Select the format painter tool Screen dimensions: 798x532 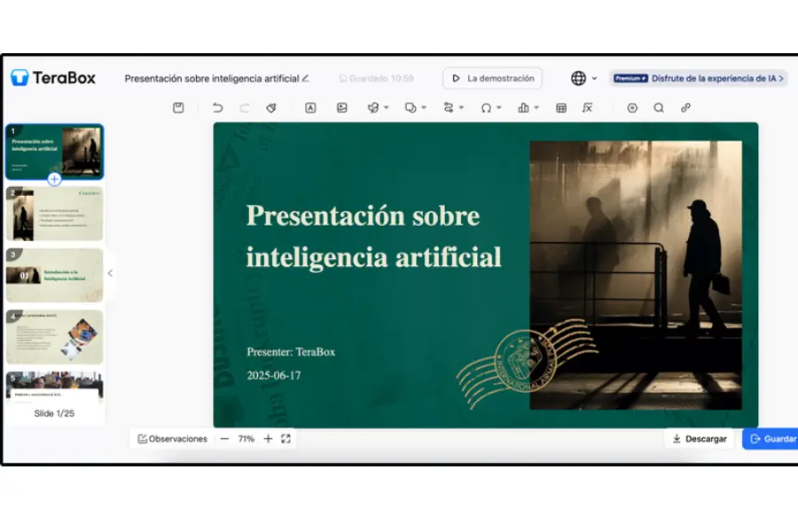pyautogui.click(x=271, y=107)
